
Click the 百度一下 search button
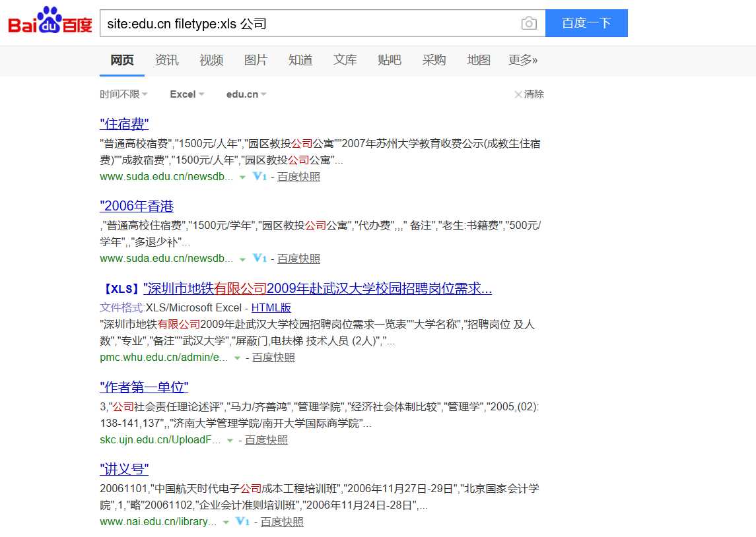click(586, 23)
